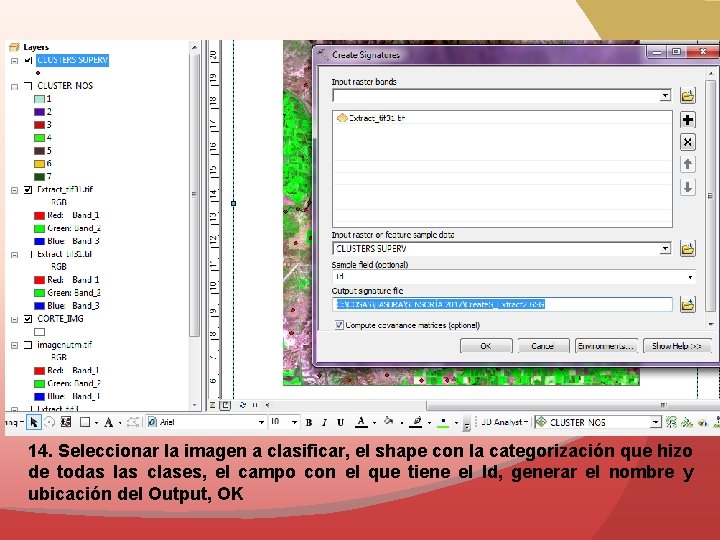
Task: Move raster band up in list
Action: (x=687, y=164)
